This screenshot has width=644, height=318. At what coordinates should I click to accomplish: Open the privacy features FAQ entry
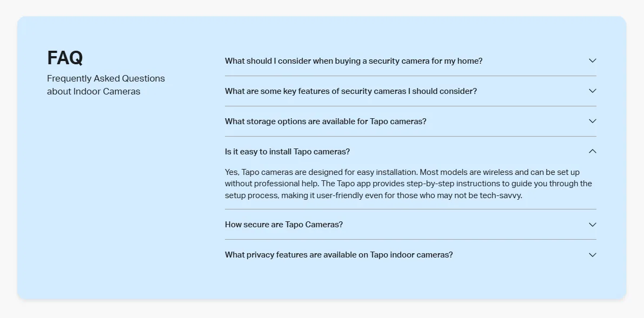pos(339,255)
